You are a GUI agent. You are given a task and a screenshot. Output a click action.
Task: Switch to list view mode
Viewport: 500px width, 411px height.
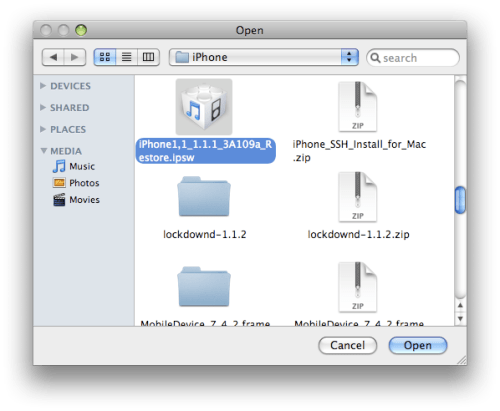pos(126,57)
